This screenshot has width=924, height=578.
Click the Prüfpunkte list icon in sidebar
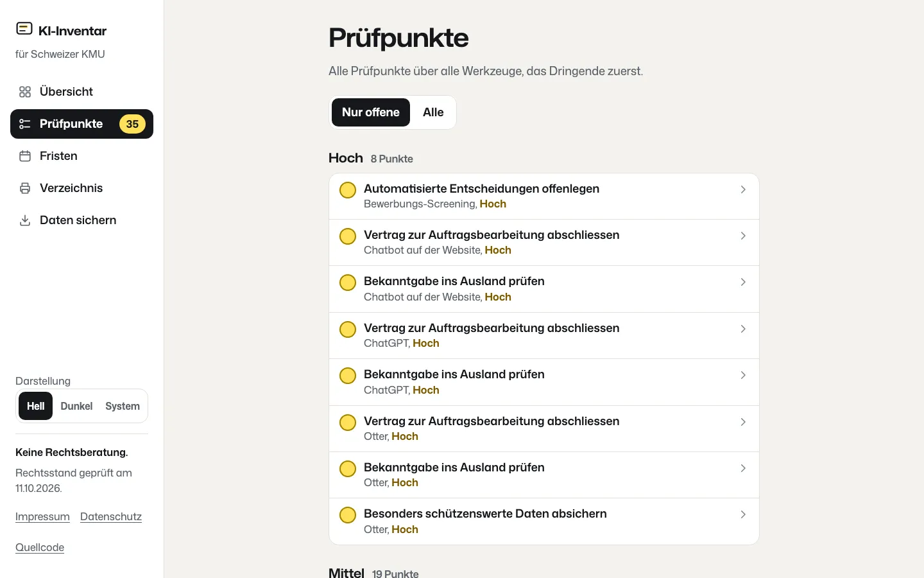25,124
